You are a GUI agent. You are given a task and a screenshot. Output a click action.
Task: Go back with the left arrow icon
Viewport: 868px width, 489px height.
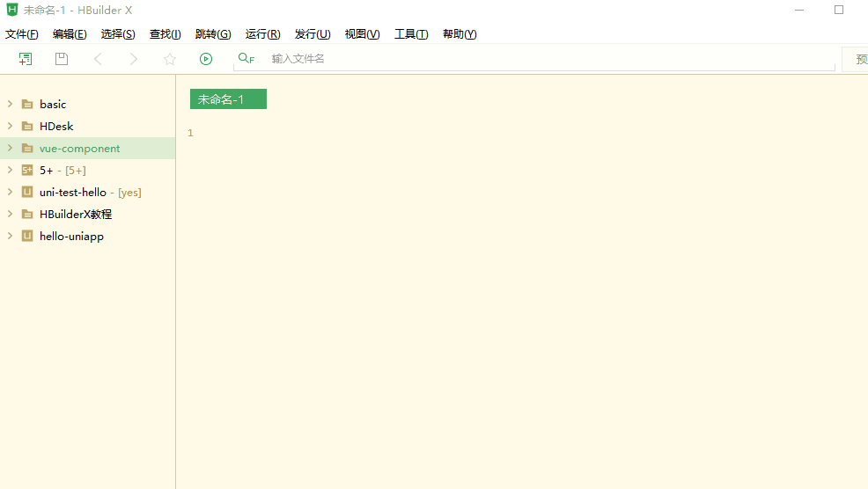point(98,59)
